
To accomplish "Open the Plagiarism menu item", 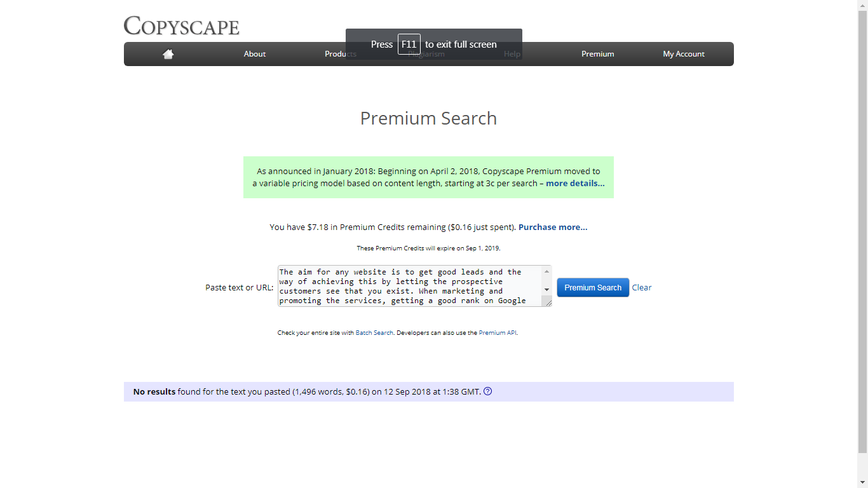I will coord(426,54).
